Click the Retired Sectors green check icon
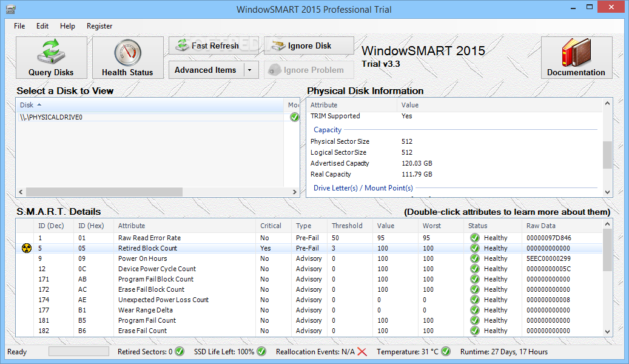Viewport: 629px width, 364px height. coord(180,351)
